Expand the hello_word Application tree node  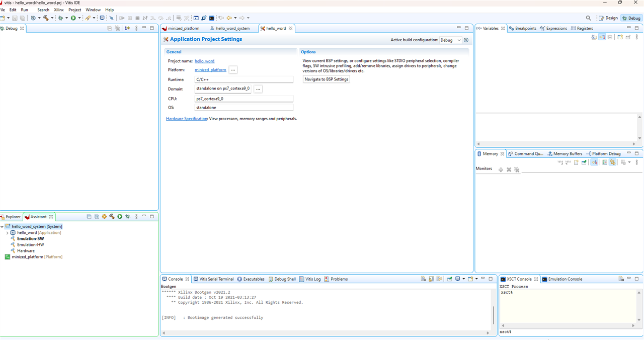click(x=8, y=233)
